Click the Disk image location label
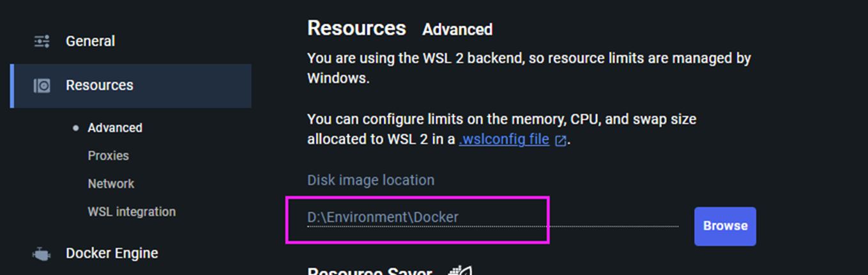Image resolution: width=868 pixels, height=275 pixels. [x=370, y=180]
